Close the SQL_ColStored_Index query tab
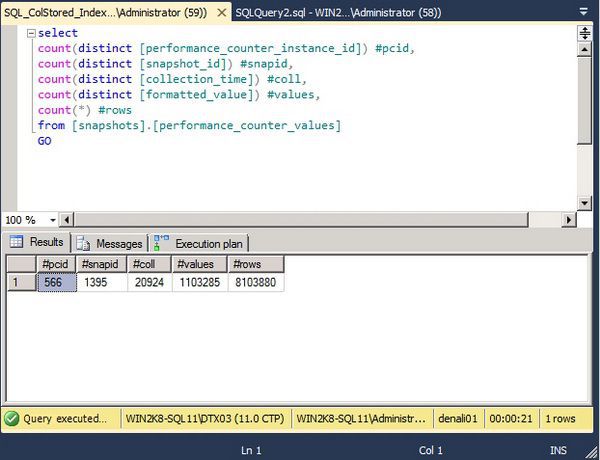This screenshot has width=600, height=460. (222, 13)
